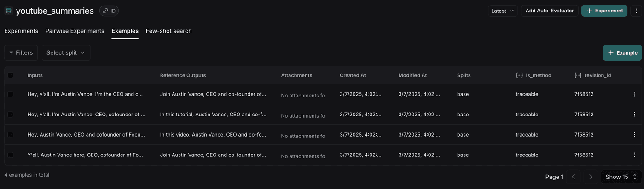Open the top-right three-dot dataset menu
Viewport: 644px width, 189px height.
tap(636, 11)
